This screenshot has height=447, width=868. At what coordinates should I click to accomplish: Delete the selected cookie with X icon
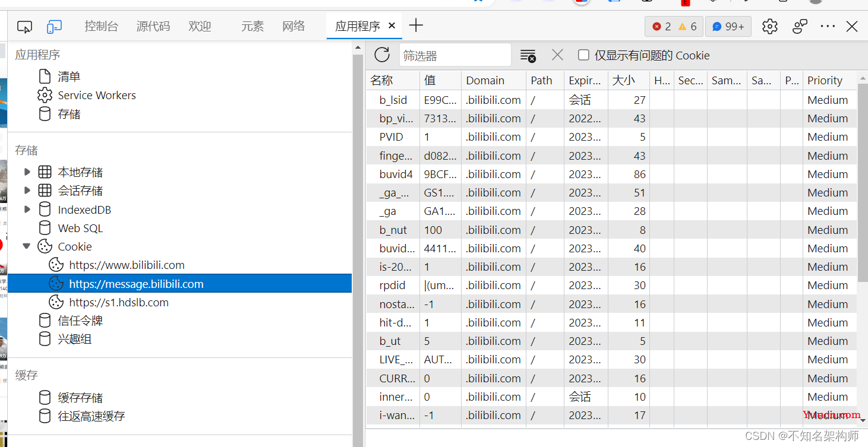pyautogui.click(x=557, y=55)
